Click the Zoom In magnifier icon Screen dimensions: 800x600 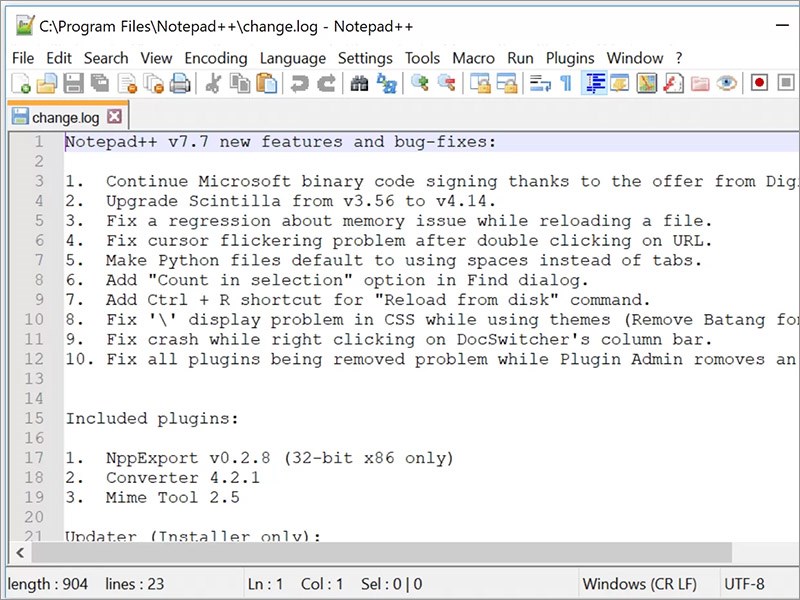pos(419,83)
